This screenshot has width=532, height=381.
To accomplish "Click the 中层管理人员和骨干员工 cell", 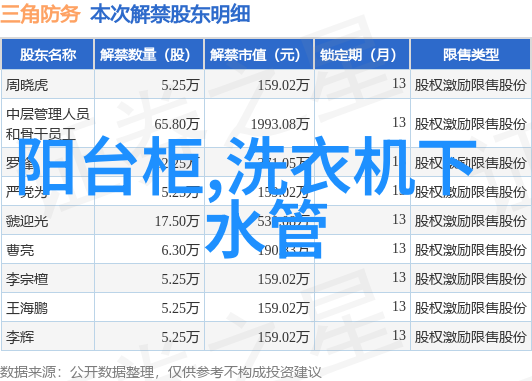I will (x=48, y=124).
